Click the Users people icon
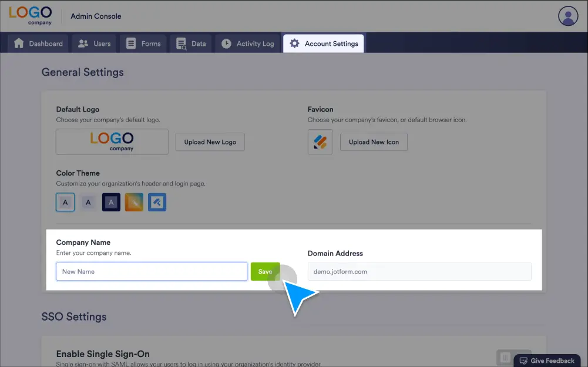This screenshot has width=588, height=367. click(83, 43)
